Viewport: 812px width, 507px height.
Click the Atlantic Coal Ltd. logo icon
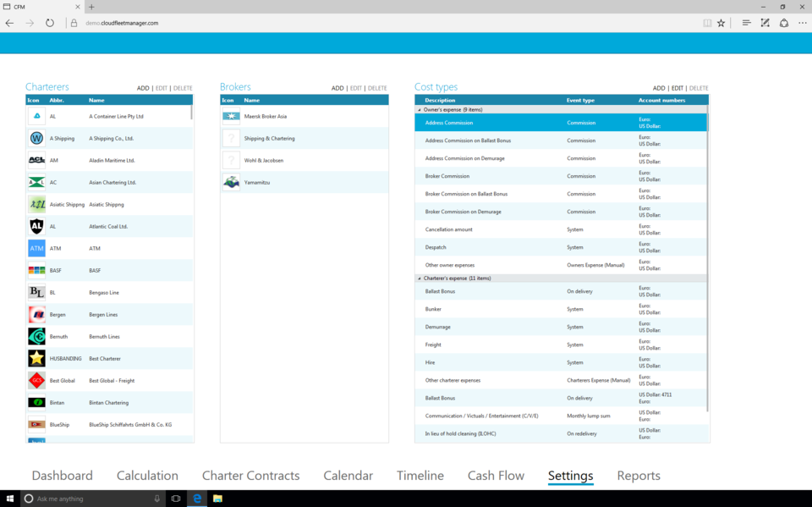point(36,226)
